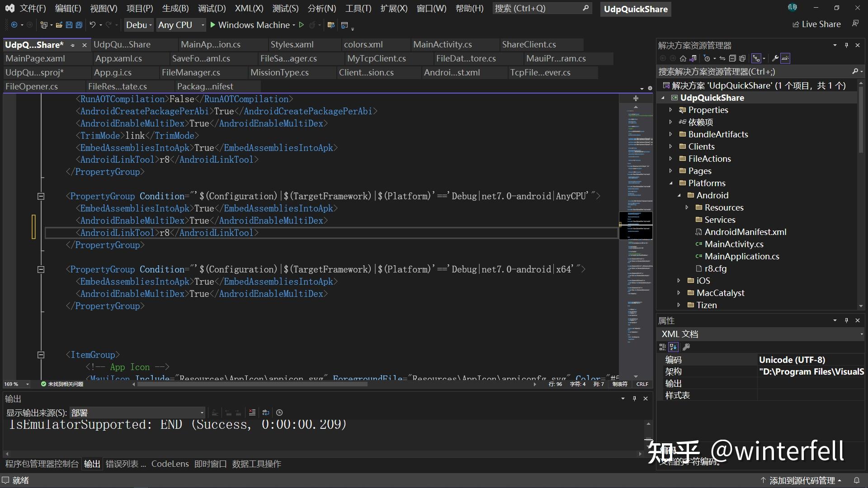The image size is (868, 488).
Task: Pin the Properties panel
Action: [846, 320]
